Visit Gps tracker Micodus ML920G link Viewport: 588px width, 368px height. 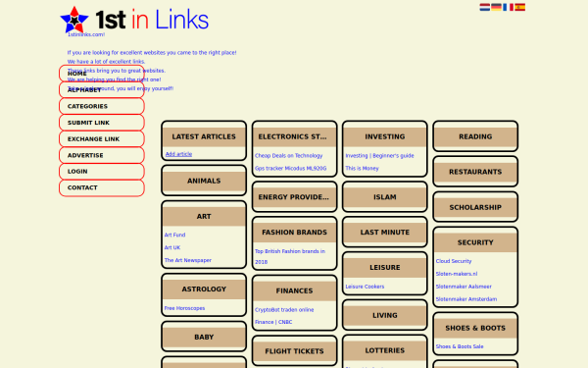tap(291, 169)
